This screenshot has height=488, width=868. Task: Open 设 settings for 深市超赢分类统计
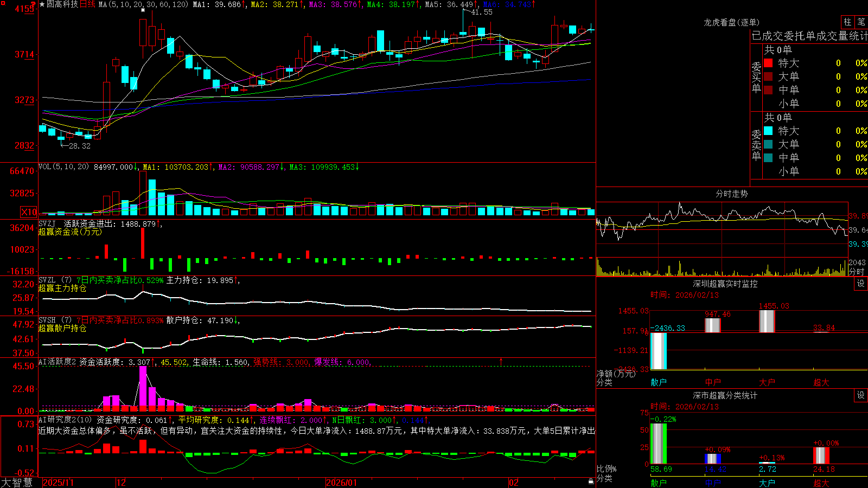click(860, 395)
